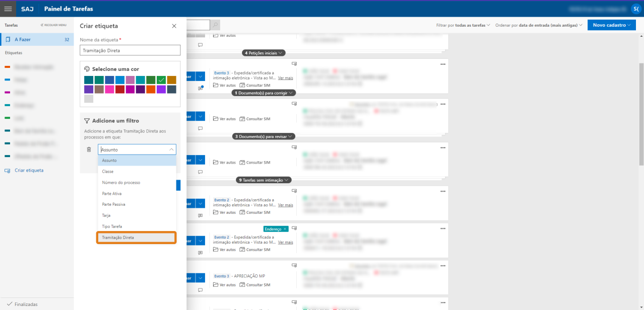
Task: Click the search magnifier icon
Action: 215,25
